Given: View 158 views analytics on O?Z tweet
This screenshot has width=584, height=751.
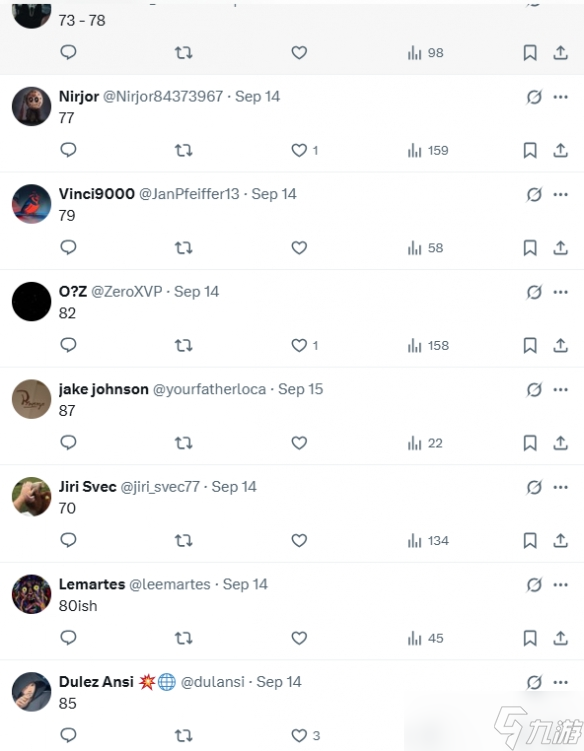Looking at the screenshot, I should coord(428,345).
